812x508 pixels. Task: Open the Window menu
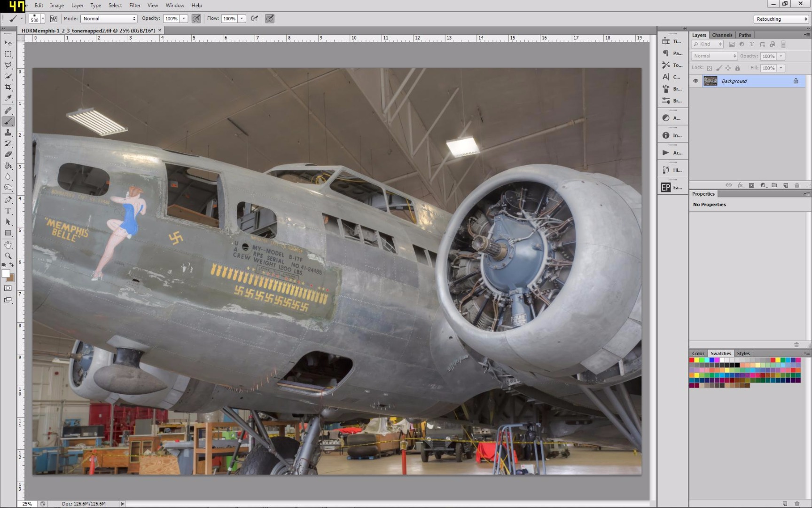(175, 5)
